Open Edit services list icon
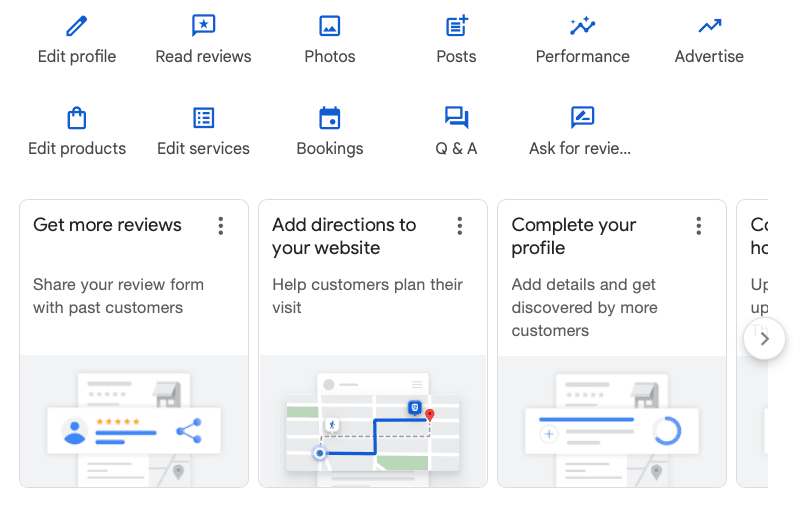Image resolution: width=793 pixels, height=510 pixels. point(203,118)
